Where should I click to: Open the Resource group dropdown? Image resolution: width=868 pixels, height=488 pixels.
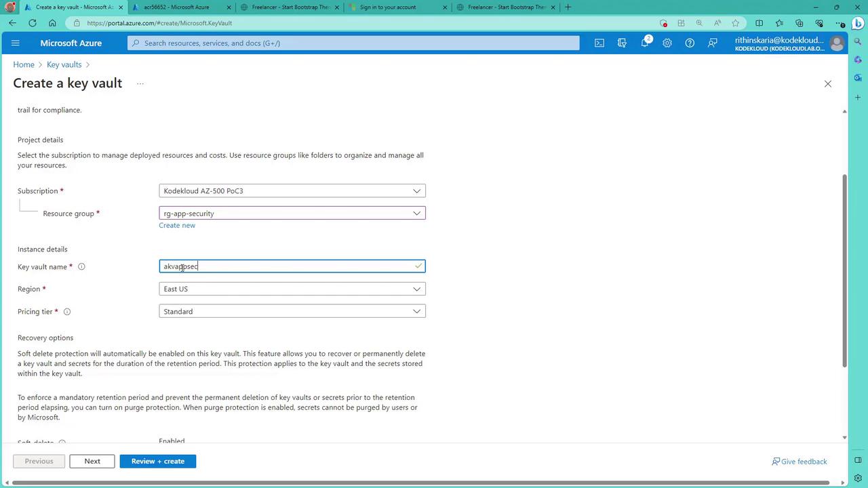tap(292, 213)
